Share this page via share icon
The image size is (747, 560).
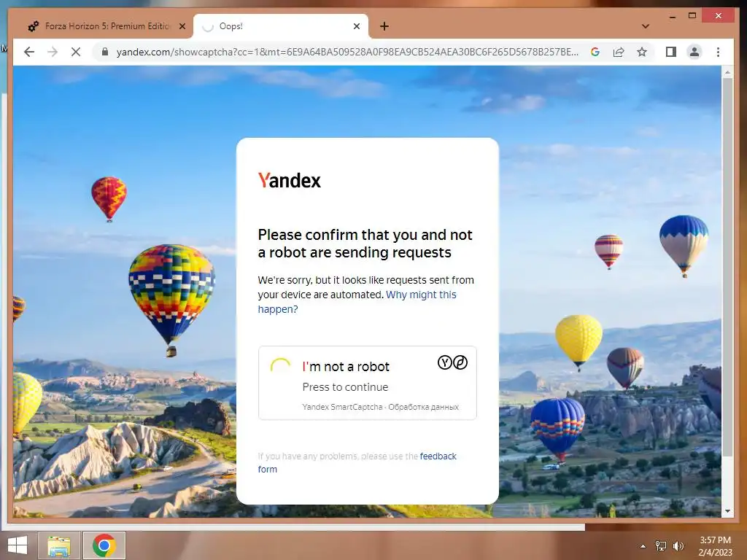coord(619,52)
